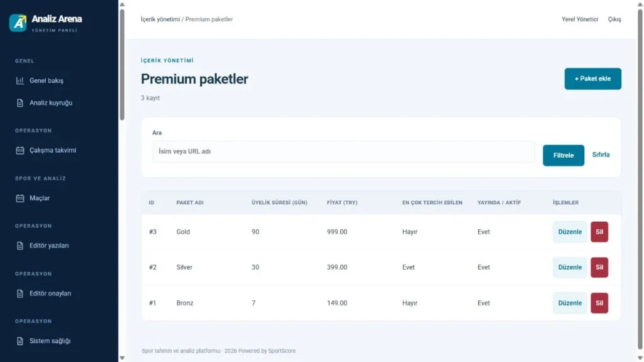Edit the Gold package with Düzenle

(x=570, y=232)
